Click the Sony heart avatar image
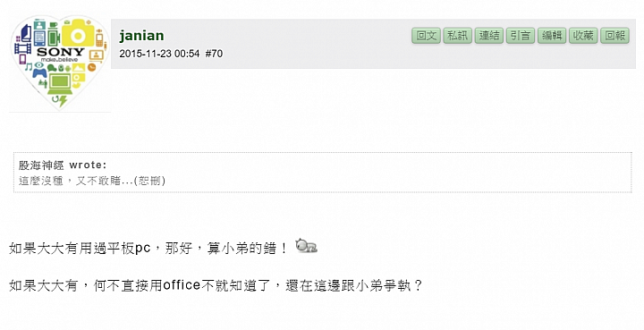Screen dimensions: 644x330 (60, 62)
